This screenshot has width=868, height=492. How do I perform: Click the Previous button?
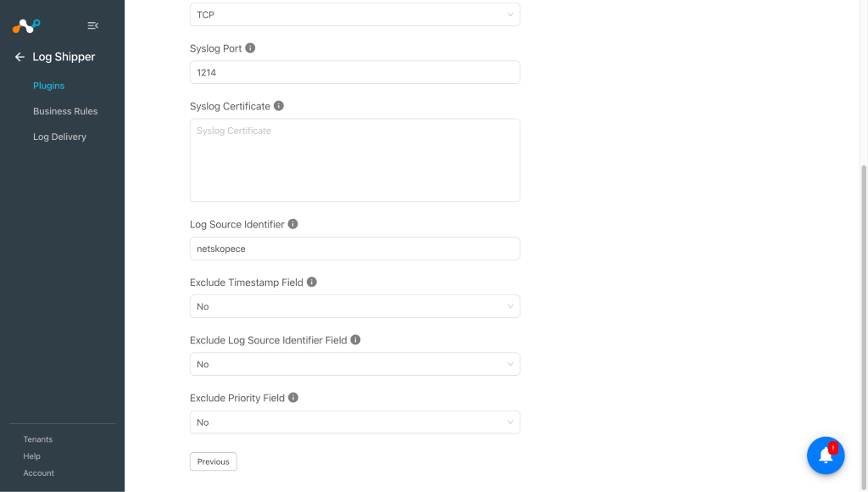[213, 461]
